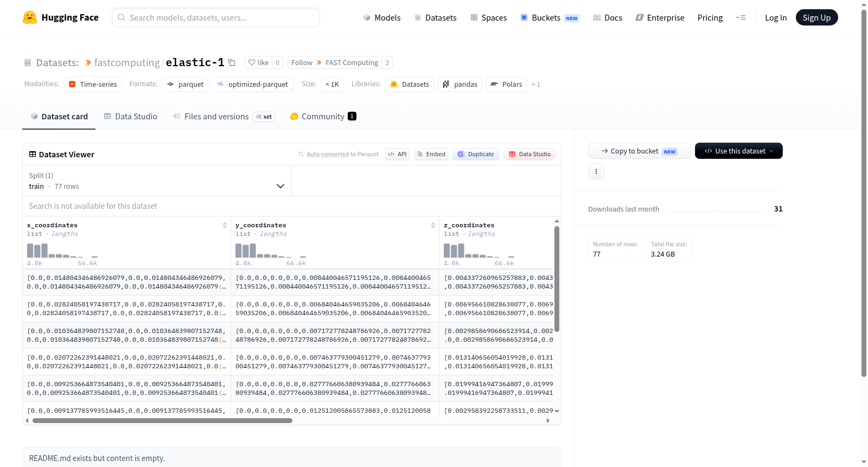This screenshot has height=467, width=868.
Task: Click the y_coordinates lengths histogram
Action: coord(271,250)
